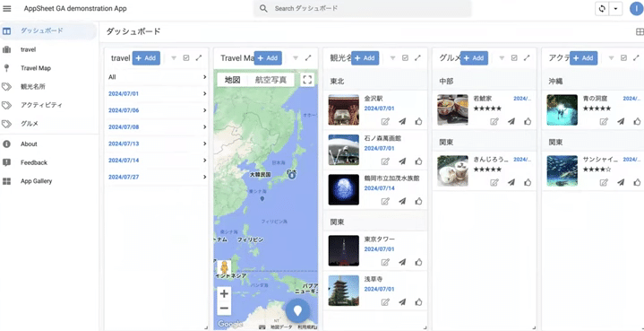Viewport: 644px width, 331px height.
Task: Click the sync refresh icon
Action: point(602,9)
